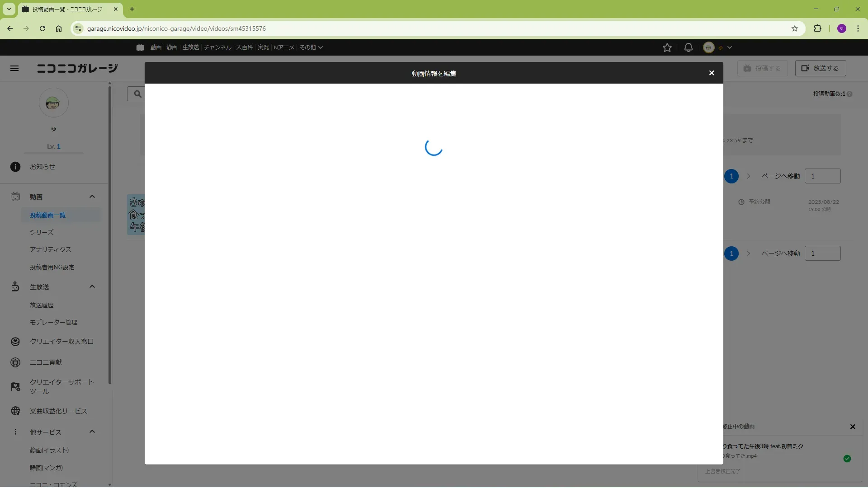The height and width of the screenshot is (488, 868).
Task: Open 投稿者用NG設定 link
Action: tap(52, 267)
